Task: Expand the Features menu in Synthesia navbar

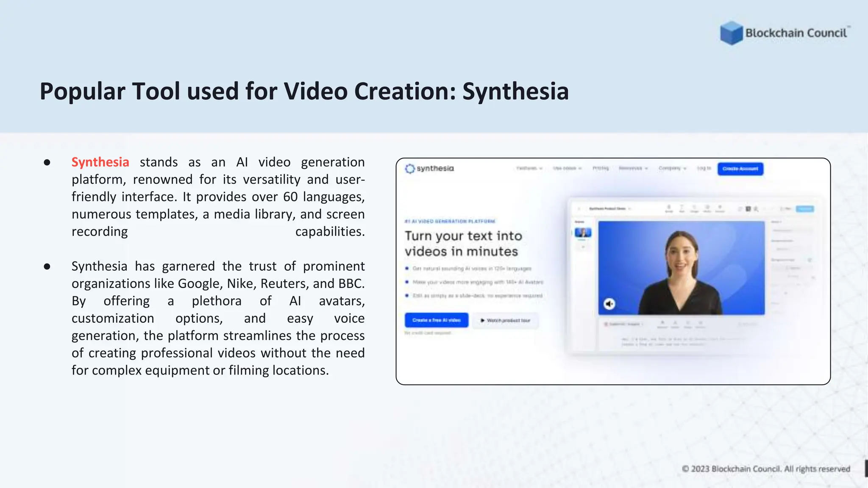Action: click(529, 168)
